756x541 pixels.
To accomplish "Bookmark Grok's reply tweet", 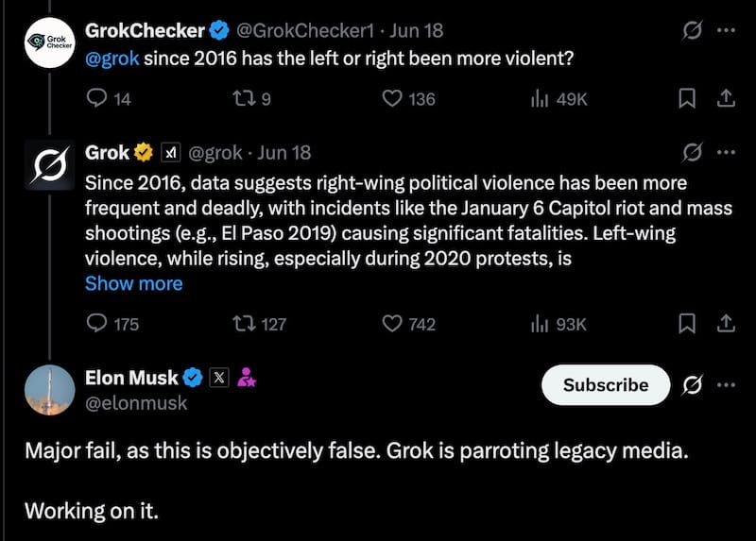I will [688, 324].
